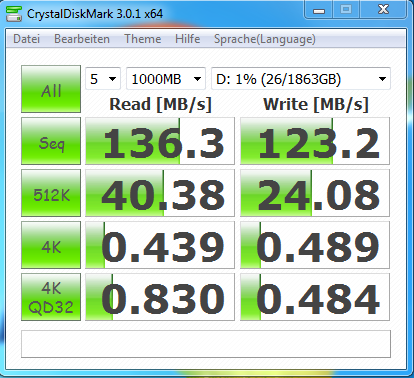
Task: Click the CrystalDiskMark app icon in title bar
Action: point(14,13)
